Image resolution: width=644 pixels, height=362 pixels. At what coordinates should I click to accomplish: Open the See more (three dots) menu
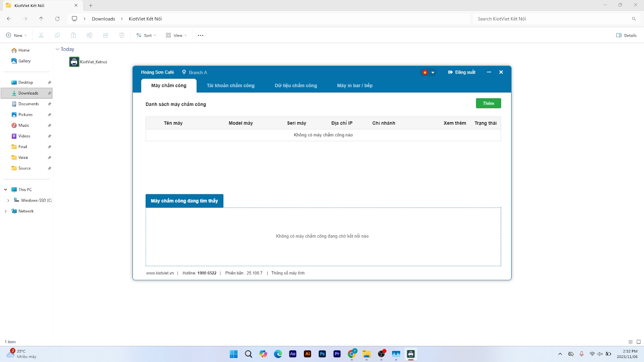click(200, 35)
